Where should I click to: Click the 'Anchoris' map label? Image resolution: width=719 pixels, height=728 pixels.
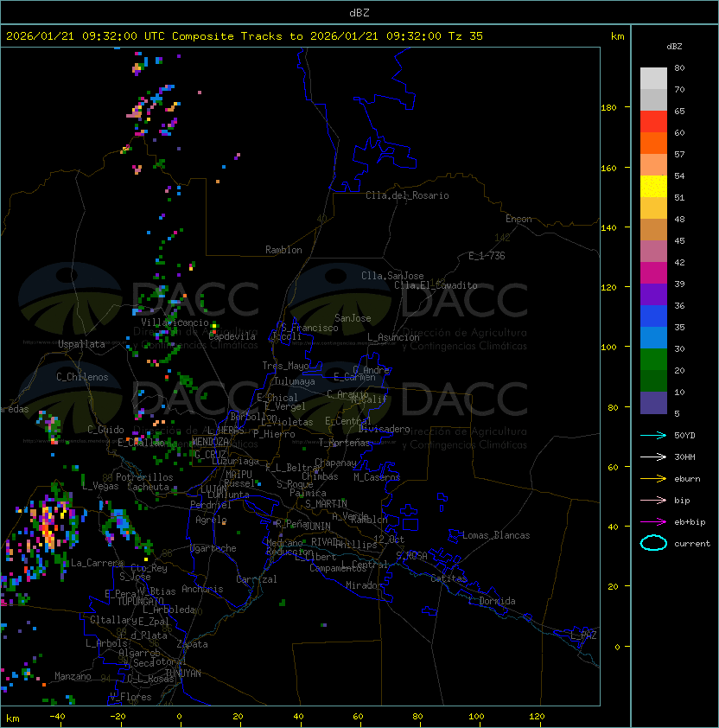202,589
